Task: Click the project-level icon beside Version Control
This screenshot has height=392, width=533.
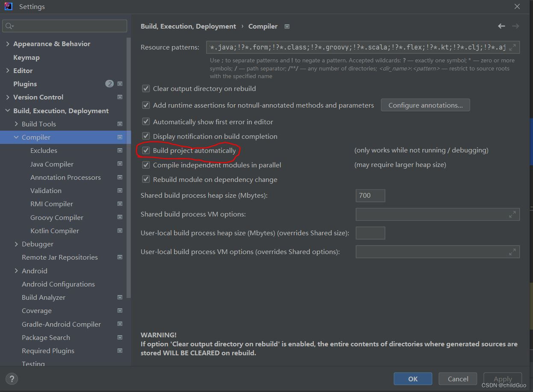Action: (x=120, y=97)
